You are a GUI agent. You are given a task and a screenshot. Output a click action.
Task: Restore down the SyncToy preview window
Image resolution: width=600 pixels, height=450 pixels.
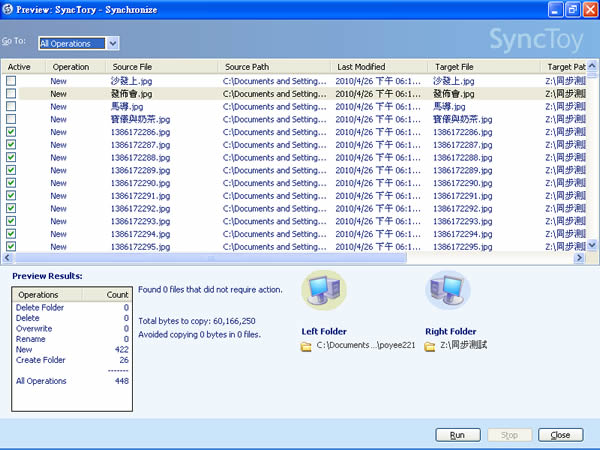click(x=573, y=10)
